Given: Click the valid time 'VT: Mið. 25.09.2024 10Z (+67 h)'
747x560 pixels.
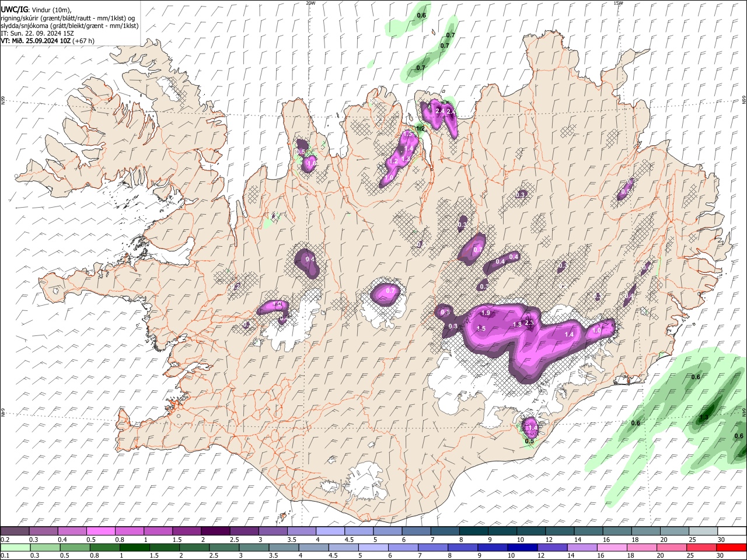Looking at the screenshot, I should point(47,41).
